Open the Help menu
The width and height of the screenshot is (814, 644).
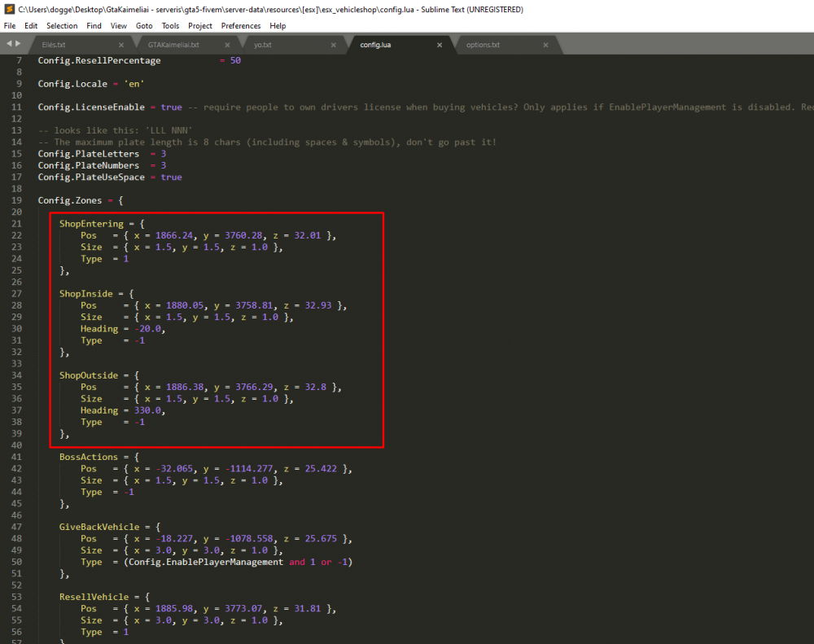278,26
